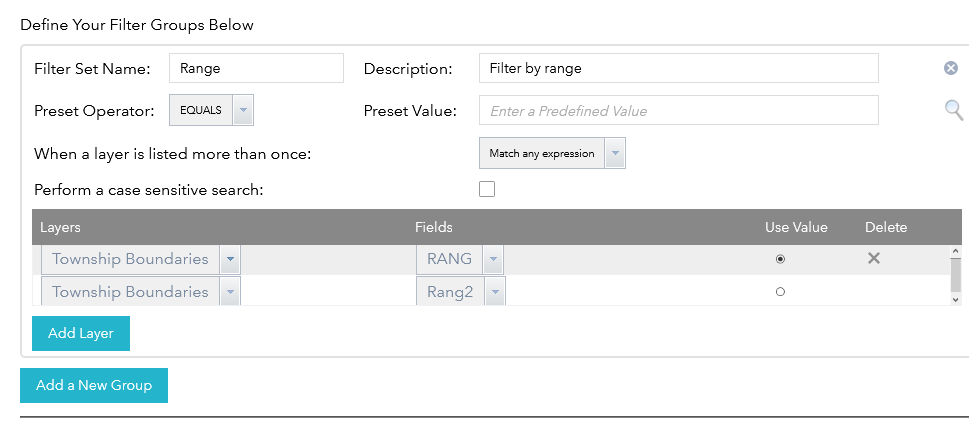Image resolution: width=969 pixels, height=428 pixels.
Task: Click the Filter Set Name input field
Action: (256, 68)
